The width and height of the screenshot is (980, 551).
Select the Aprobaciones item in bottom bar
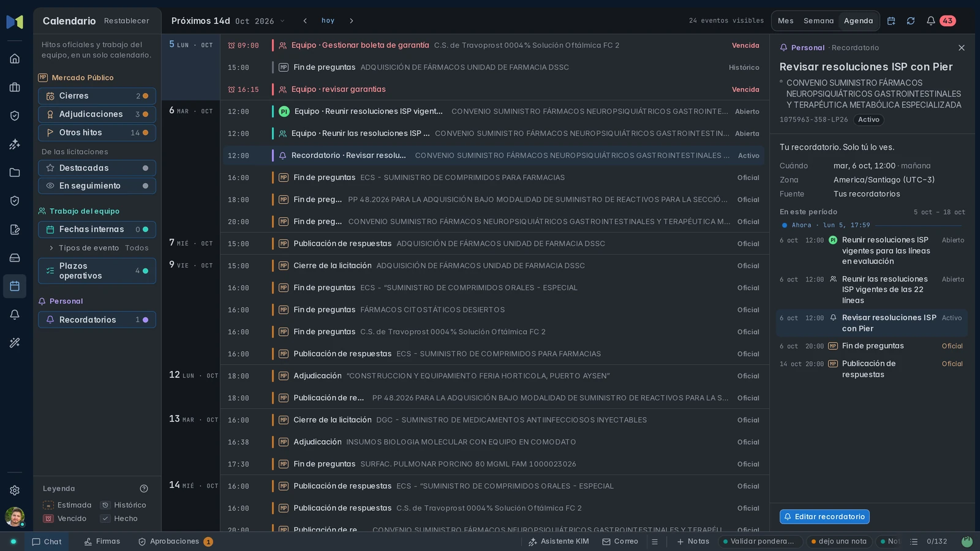175,542
